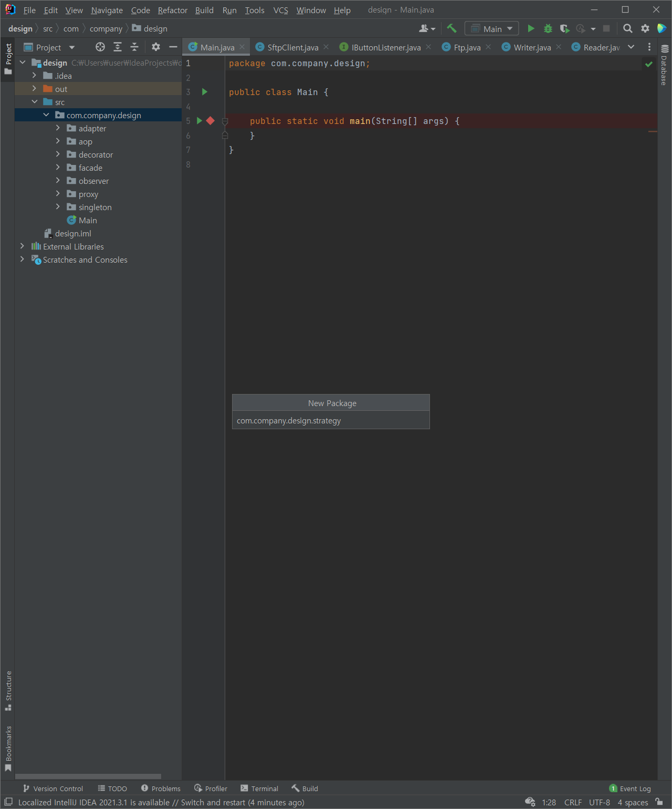Open the Event Log
The image size is (672, 809).
coord(630,788)
